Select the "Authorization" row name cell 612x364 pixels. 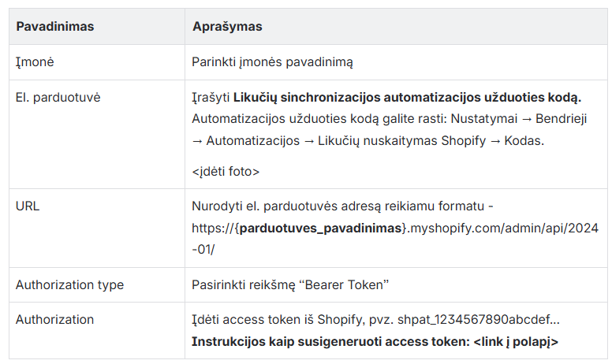pos(54,320)
